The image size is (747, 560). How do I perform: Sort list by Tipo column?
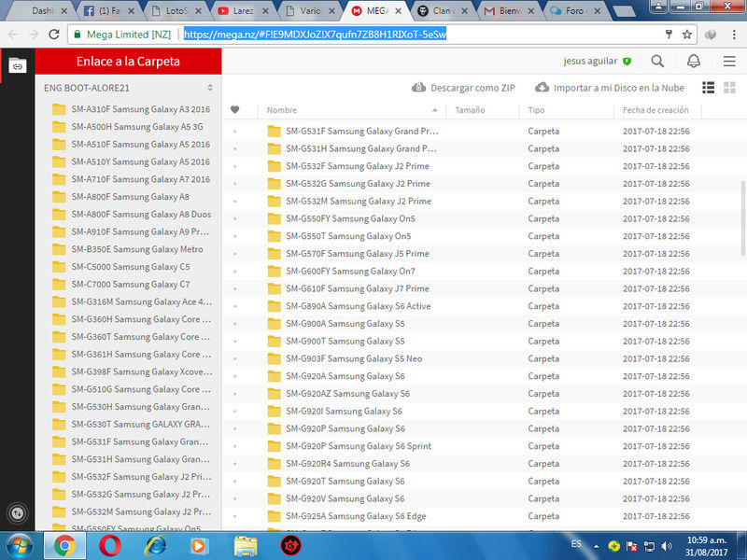tap(536, 110)
